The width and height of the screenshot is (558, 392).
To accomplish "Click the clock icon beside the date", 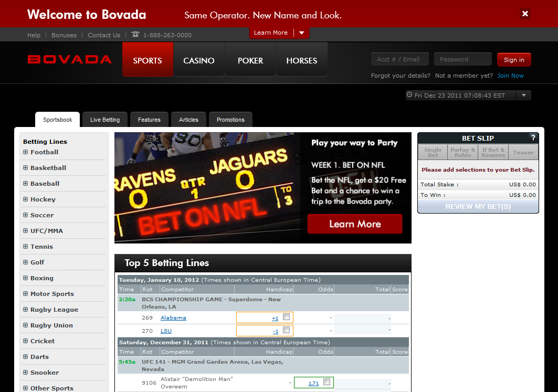I will (x=409, y=95).
